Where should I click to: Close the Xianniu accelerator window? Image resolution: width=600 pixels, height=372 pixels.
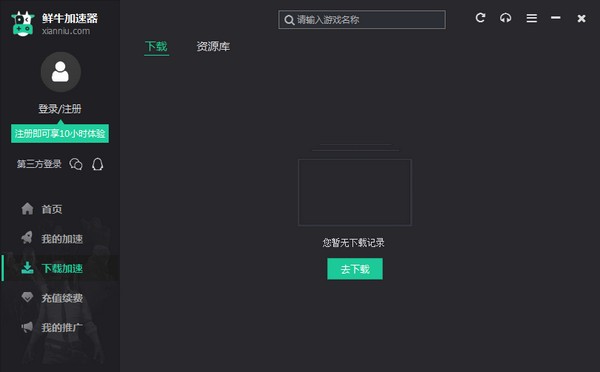[581, 18]
